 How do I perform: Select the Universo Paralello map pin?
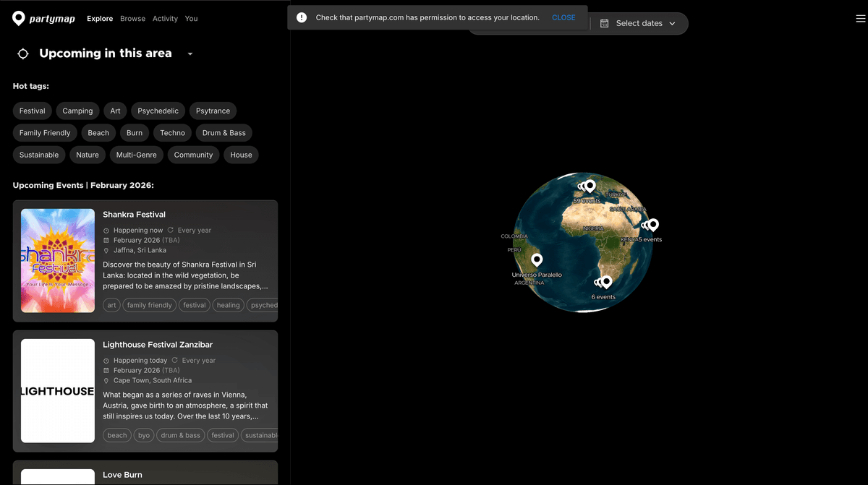tap(537, 260)
